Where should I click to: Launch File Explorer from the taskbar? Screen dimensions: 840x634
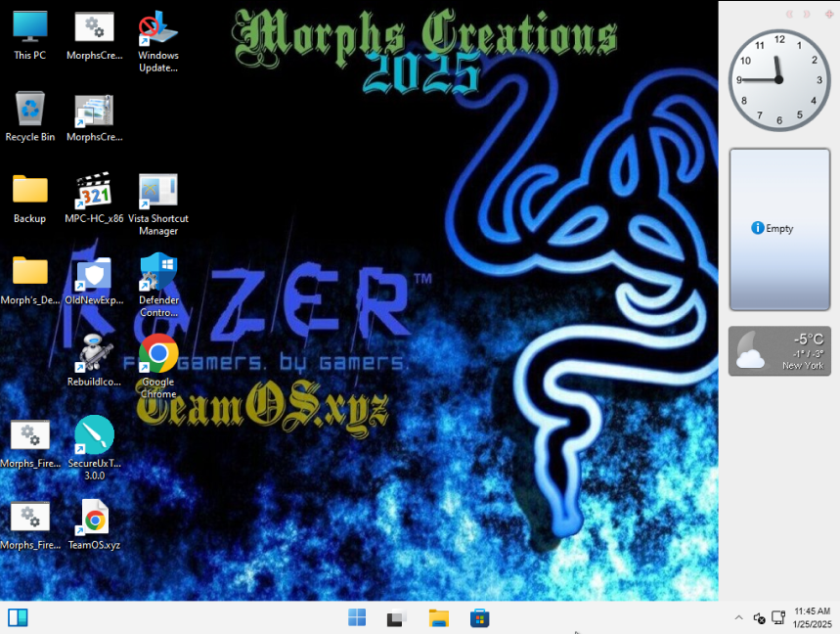[439, 618]
